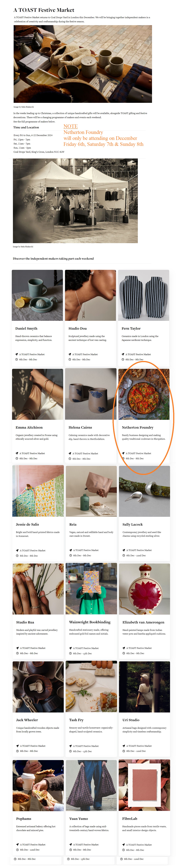Open the Tash Fry maker title
The height and width of the screenshot is (868, 176).
coord(76,720)
